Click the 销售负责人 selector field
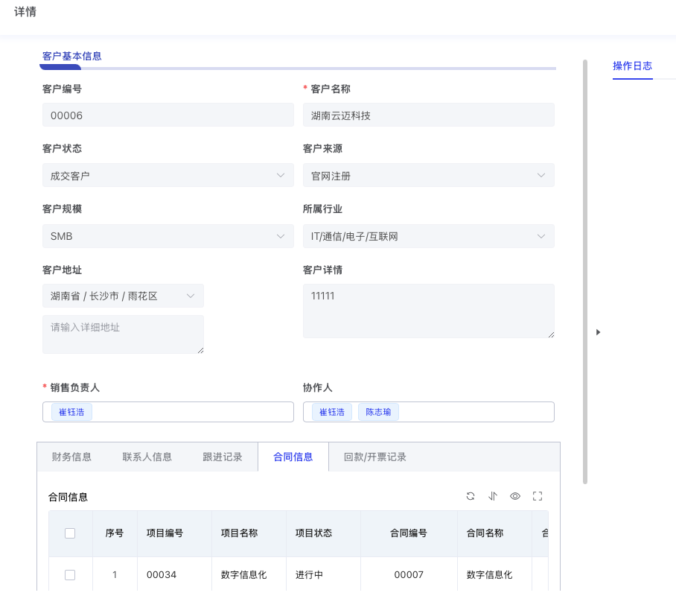This screenshot has height=616, width=676. pyautogui.click(x=168, y=412)
